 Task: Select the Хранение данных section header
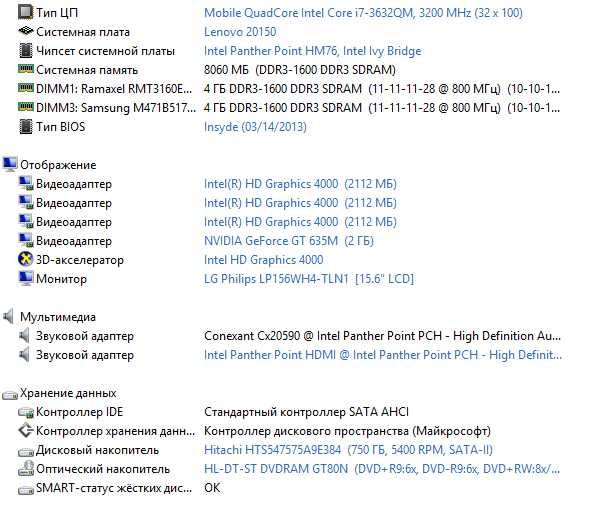(x=68, y=393)
